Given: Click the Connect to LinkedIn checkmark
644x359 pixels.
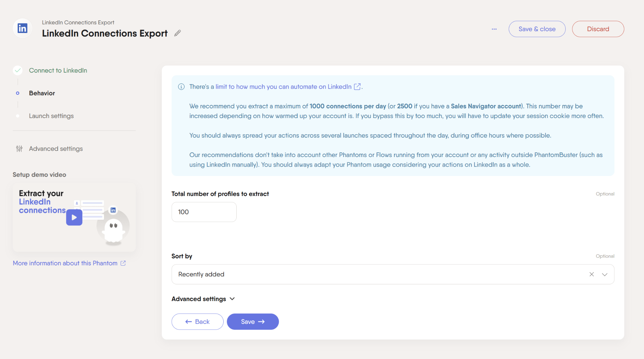Looking at the screenshot, I should click(x=18, y=70).
